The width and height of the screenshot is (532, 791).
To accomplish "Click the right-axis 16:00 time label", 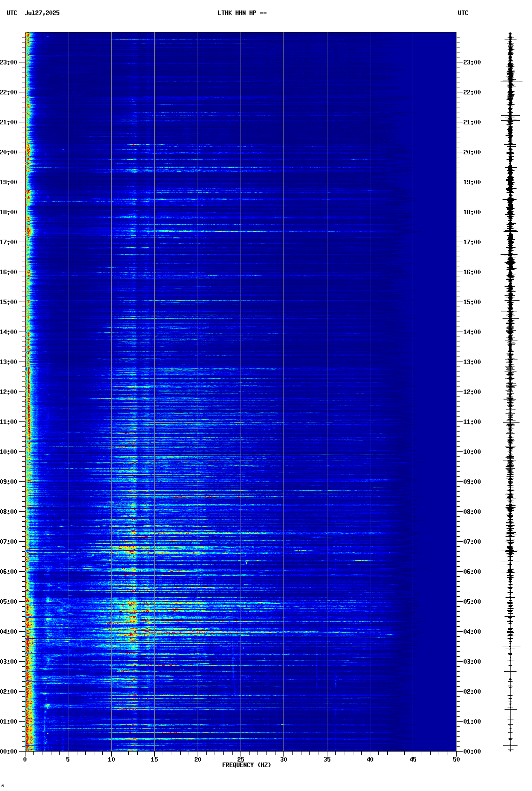I will 472,272.
